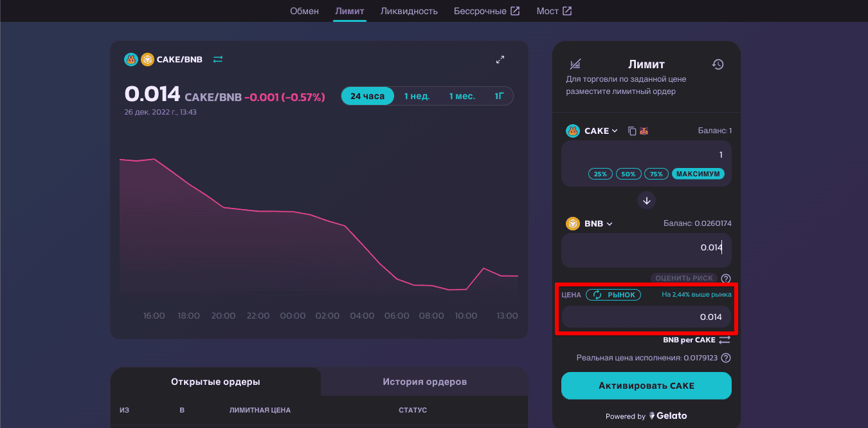Open the Бессрочные external link

coord(487,11)
